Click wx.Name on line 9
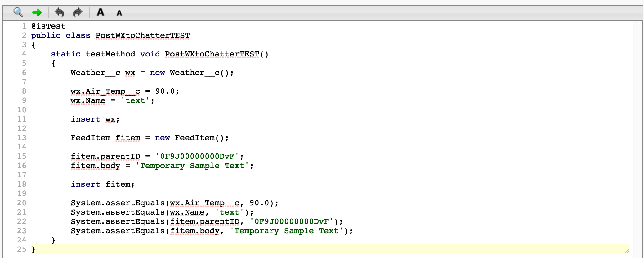Screen dimensions: 644x258 pyautogui.click(x=88, y=101)
